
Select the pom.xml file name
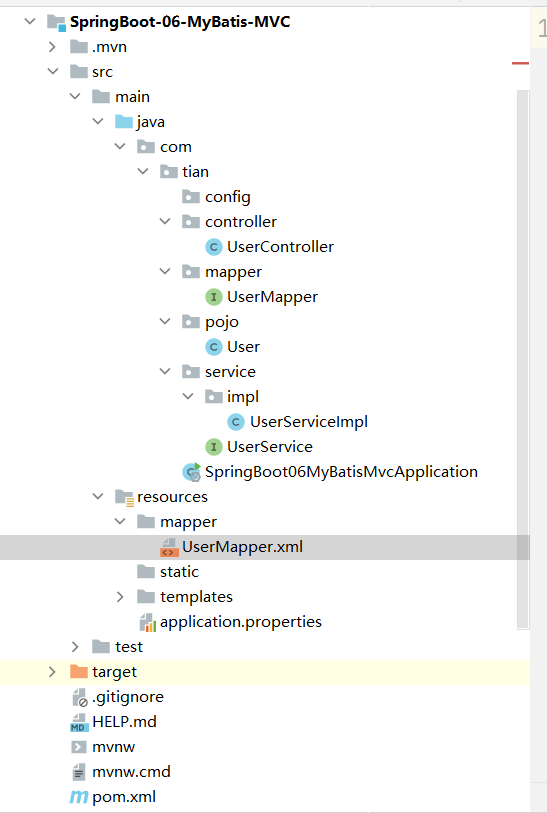(124, 797)
